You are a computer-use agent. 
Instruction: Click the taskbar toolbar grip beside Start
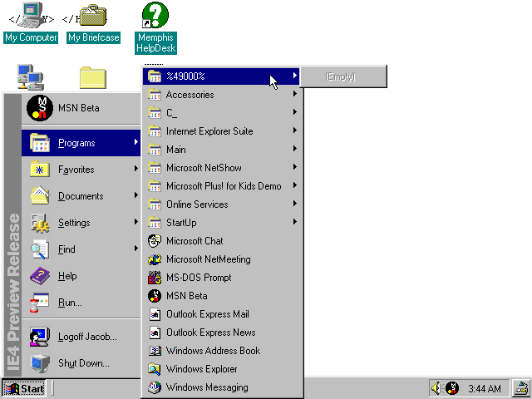[52, 388]
